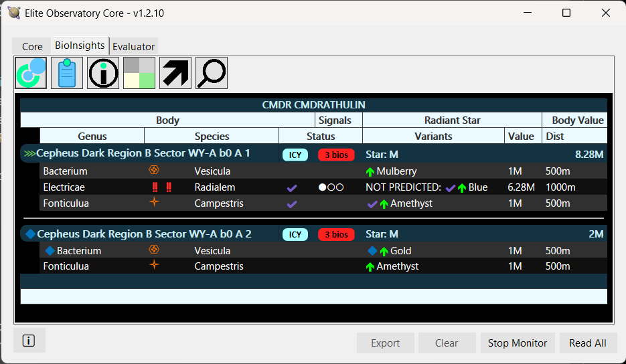Close the Elite Observatory window

coord(606,13)
